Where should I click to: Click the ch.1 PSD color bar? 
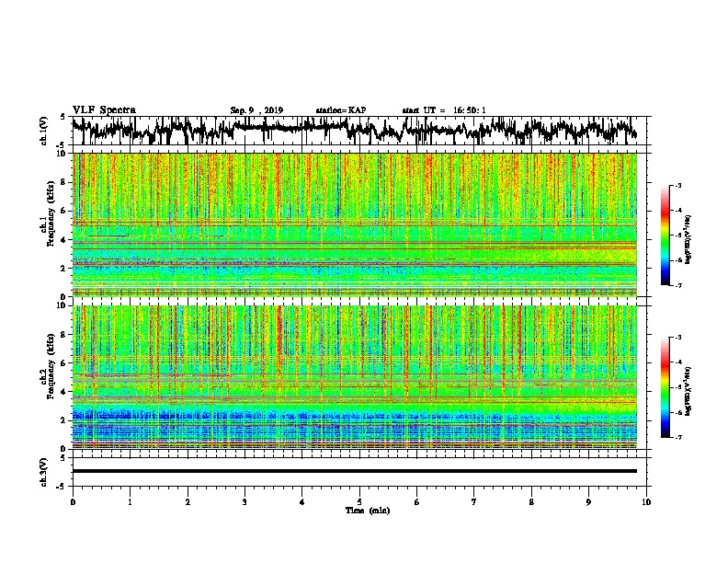click(665, 236)
